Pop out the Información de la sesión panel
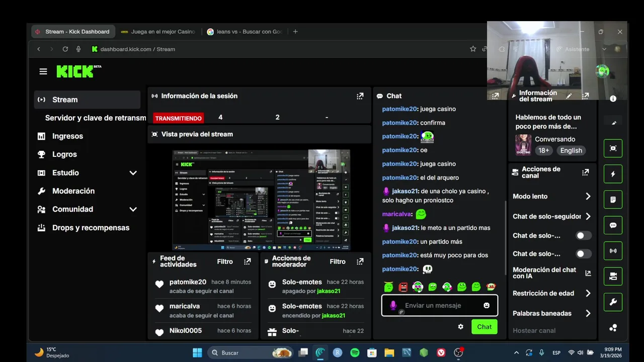The height and width of the screenshot is (362, 644). coord(360,96)
